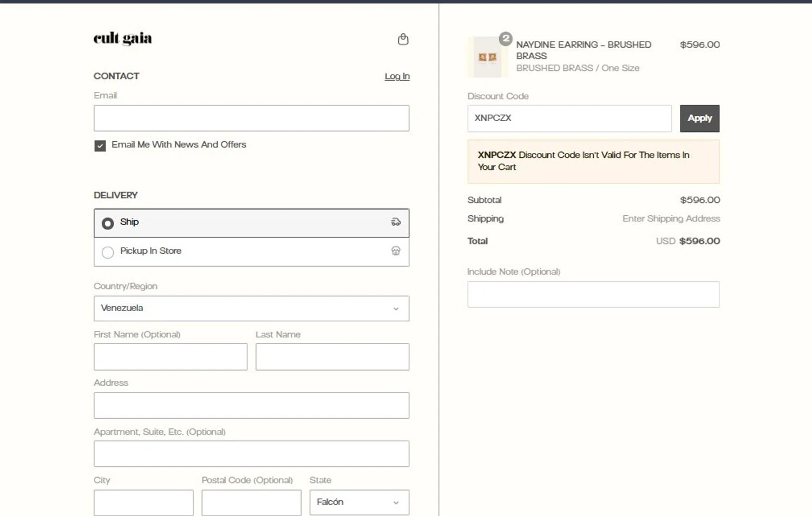Image resolution: width=812 pixels, height=516 pixels.
Task: Click the Include Note (Optional) field
Action: pyautogui.click(x=593, y=294)
